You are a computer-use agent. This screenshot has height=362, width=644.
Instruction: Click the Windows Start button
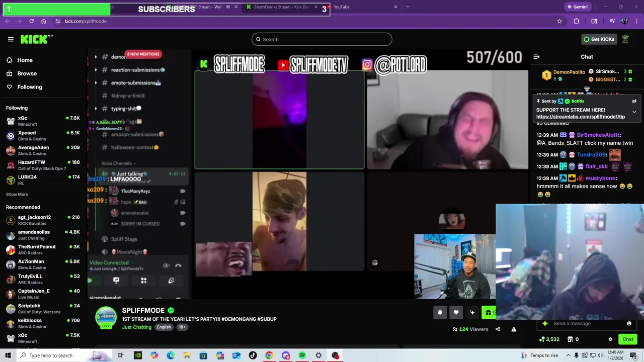8,355
